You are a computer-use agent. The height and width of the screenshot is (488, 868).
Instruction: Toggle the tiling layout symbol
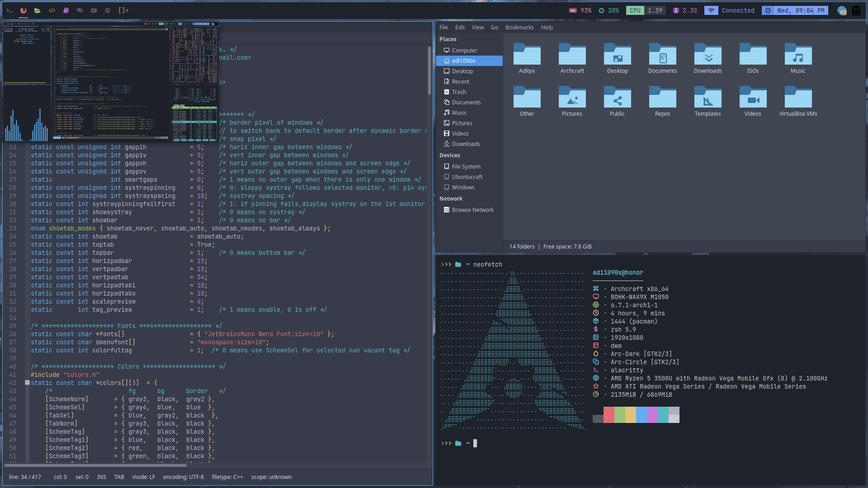tap(123, 10)
